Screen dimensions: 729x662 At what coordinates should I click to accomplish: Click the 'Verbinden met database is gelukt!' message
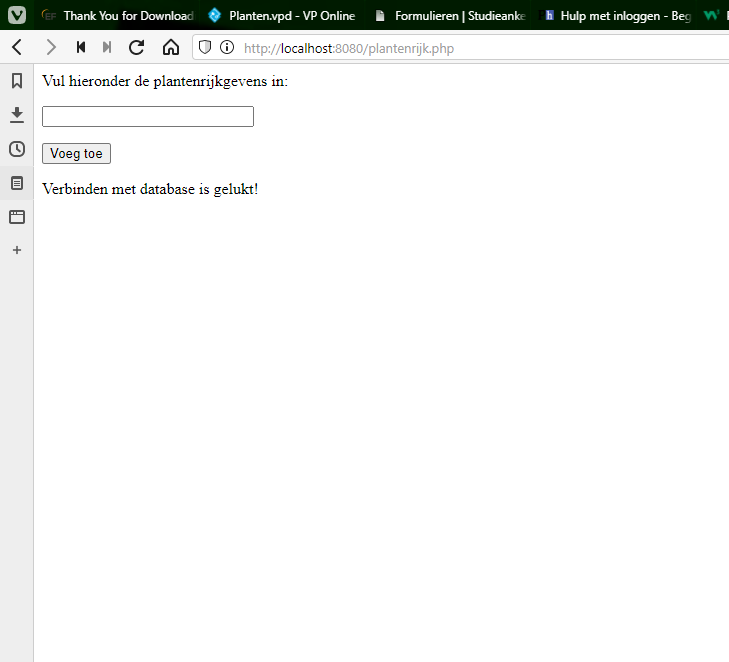[150, 189]
